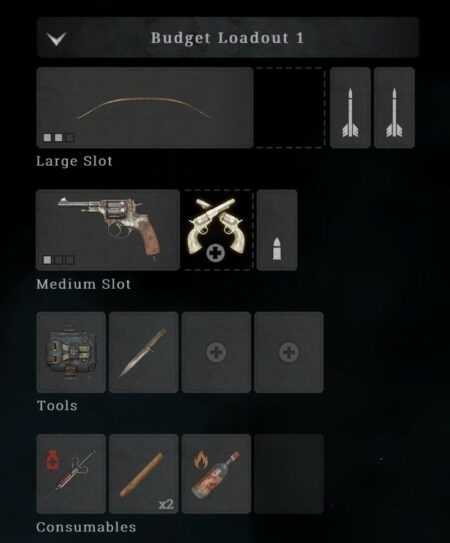Open the revolver bullet ammo slot
The image size is (450, 543).
pos(277,230)
